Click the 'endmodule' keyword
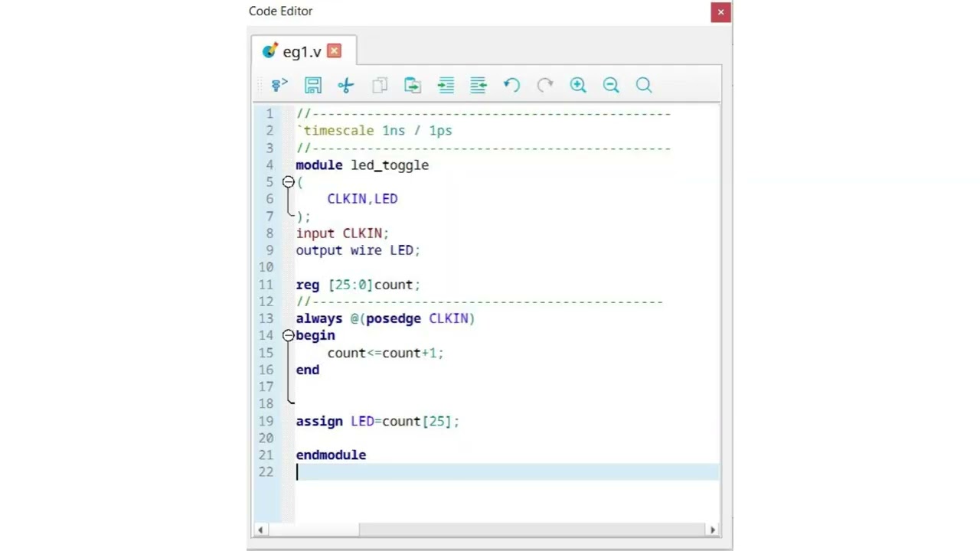This screenshot has height=551, width=980. [331, 455]
